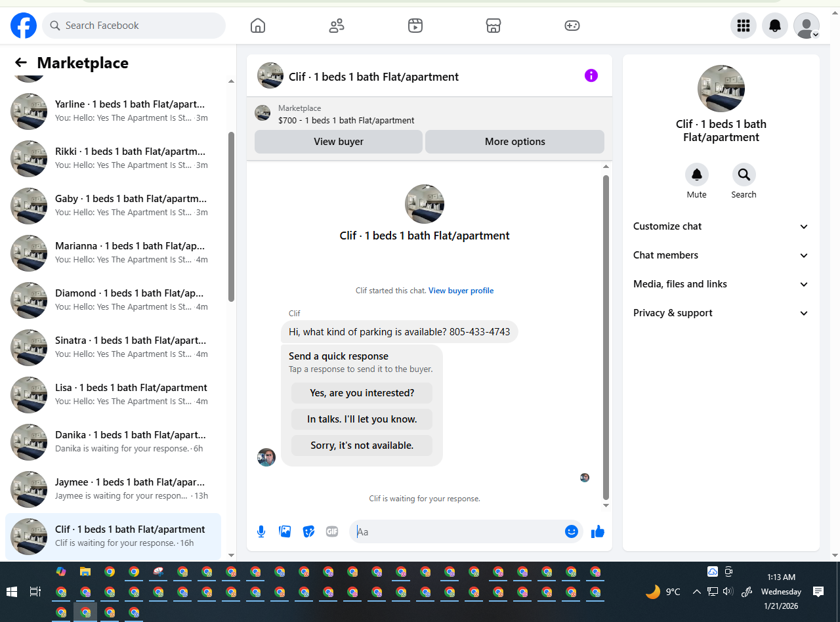Open the nine-dot Menu grid icon

pos(744,26)
